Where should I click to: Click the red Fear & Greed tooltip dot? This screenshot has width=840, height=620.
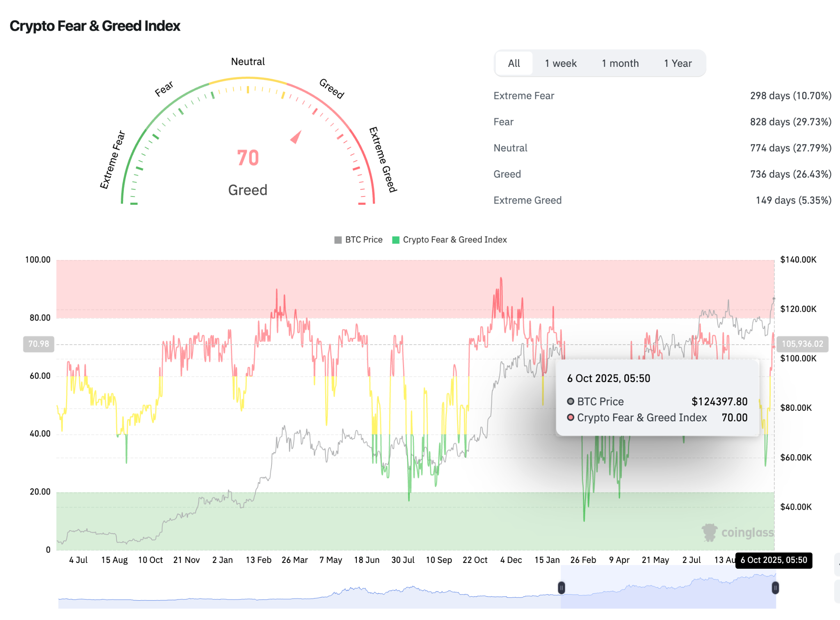571,417
